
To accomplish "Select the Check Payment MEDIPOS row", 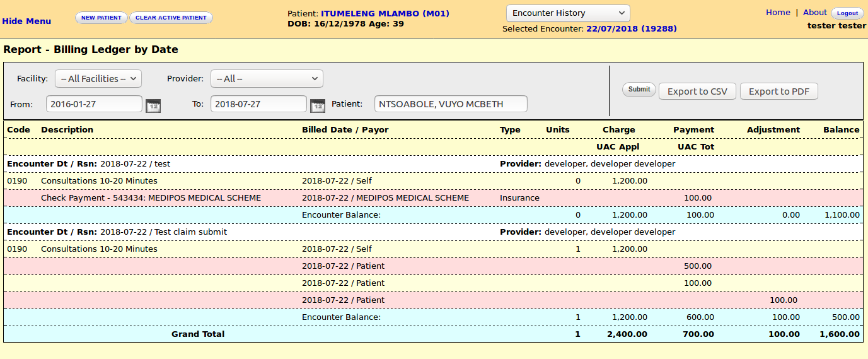I will point(151,198).
